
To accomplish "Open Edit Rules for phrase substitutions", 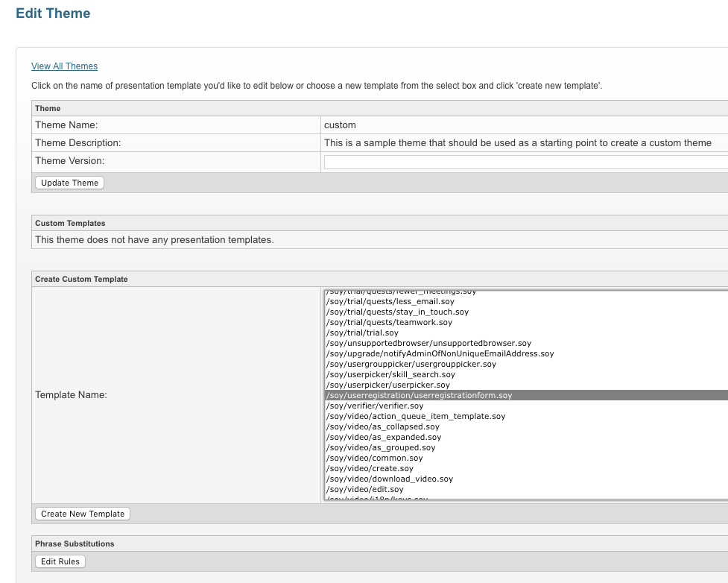I will click(x=60, y=561).
